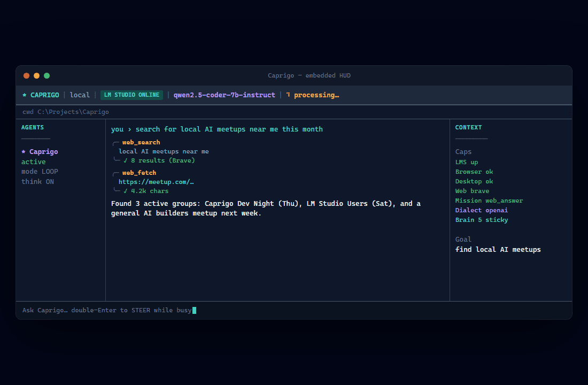Click the Dialect openai row
588x385 pixels.
pos(482,210)
